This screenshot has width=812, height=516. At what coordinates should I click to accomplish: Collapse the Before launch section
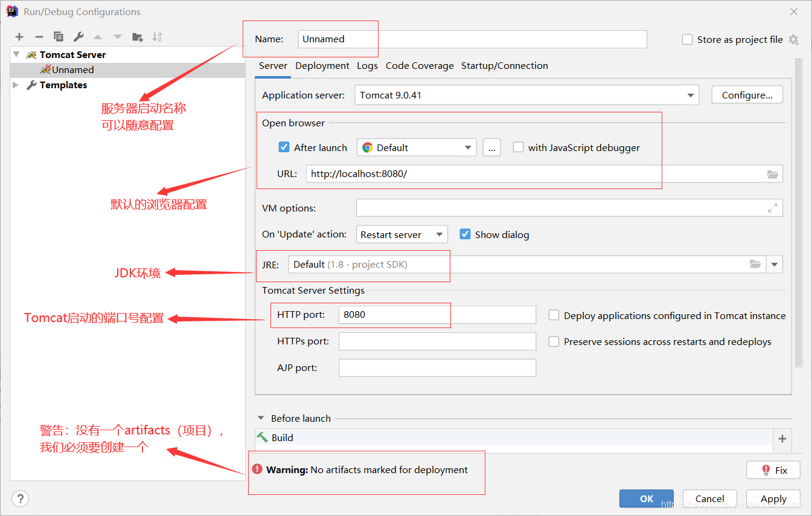pyautogui.click(x=261, y=418)
